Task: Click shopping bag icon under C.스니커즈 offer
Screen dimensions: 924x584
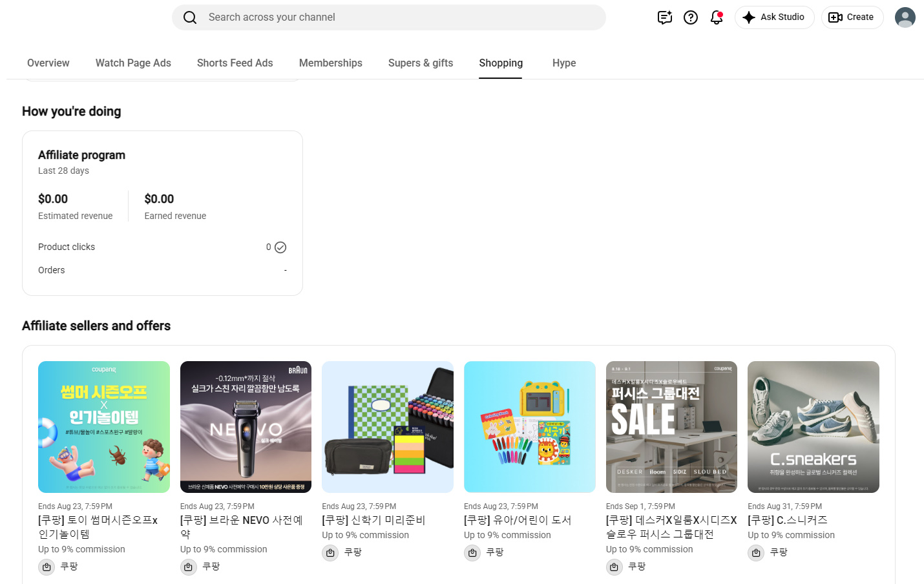Action: (756, 553)
